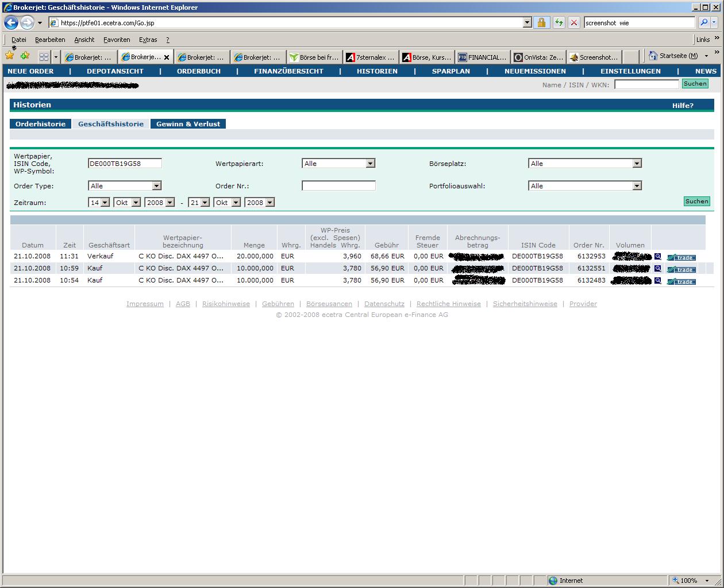Open the Portfolioauswahl dropdown

584,185
